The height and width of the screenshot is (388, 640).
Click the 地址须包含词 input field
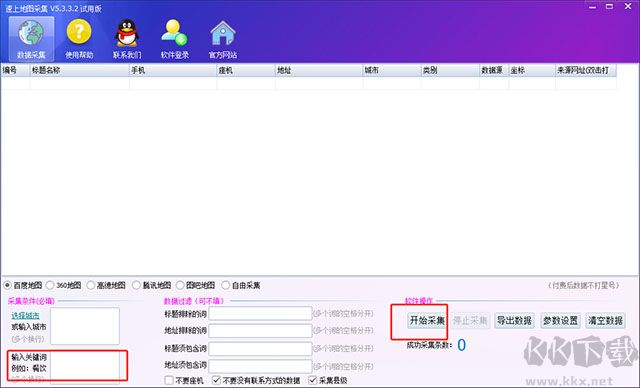pyautogui.click(x=260, y=366)
